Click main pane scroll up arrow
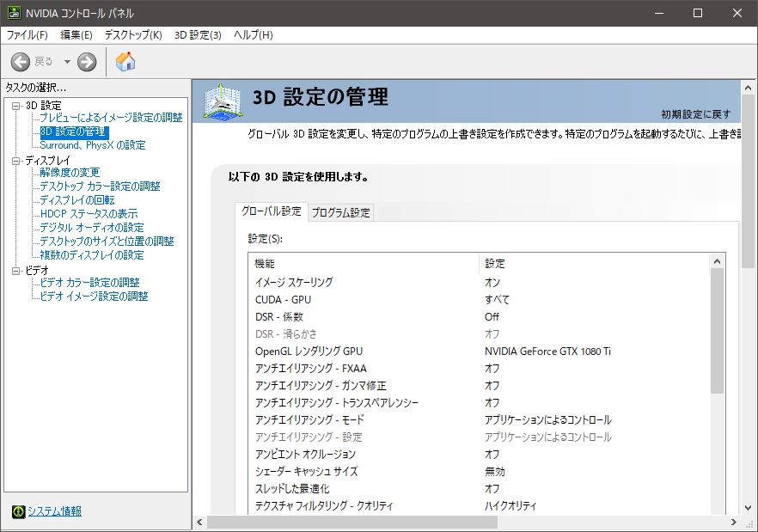Viewport: 758px width, 532px height. click(748, 88)
